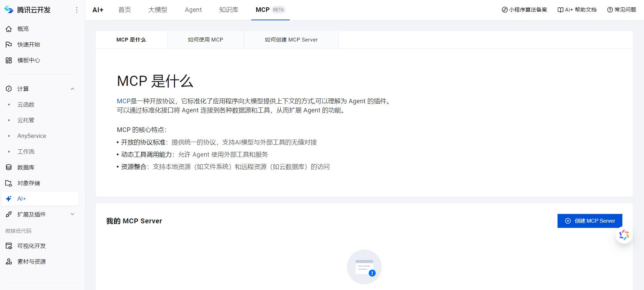Click the 对象存储 folder icon
644x290 pixels.
click(x=9, y=183)
